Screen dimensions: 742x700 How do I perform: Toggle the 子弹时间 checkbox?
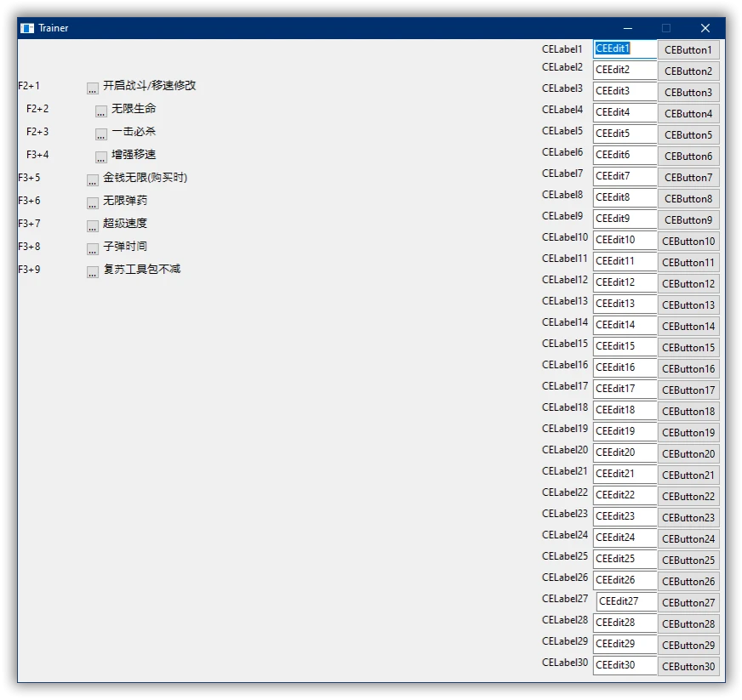pyautogui.click(x=92, y=248)
